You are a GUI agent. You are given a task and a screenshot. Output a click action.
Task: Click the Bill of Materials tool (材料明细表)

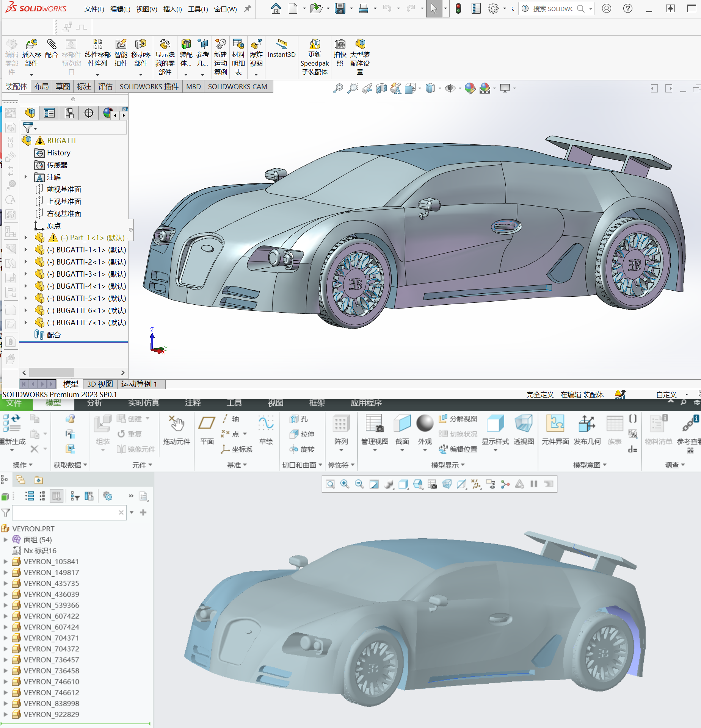click(x=238, y=57)
